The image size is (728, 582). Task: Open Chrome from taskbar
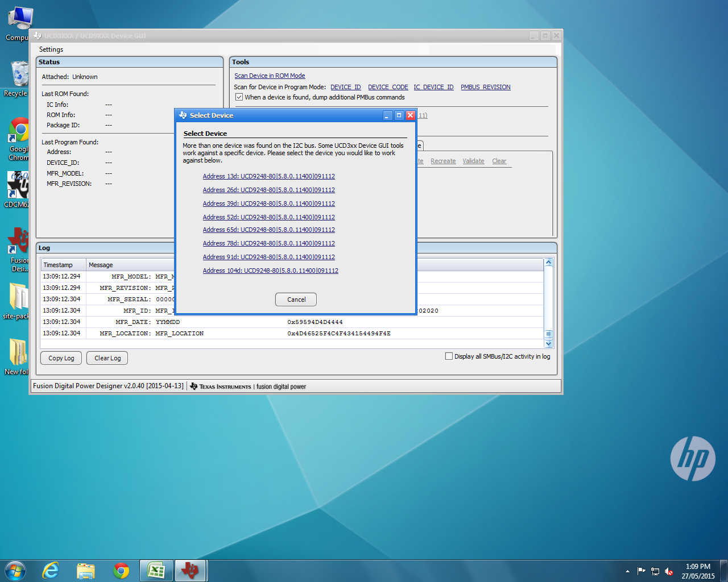click(x=121, y=571)
